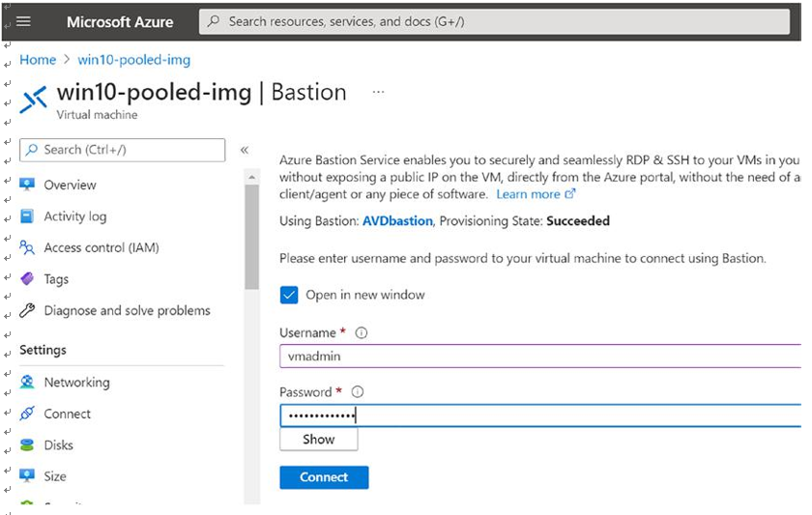Click the Settings section heading

click(x=43, y=350)
